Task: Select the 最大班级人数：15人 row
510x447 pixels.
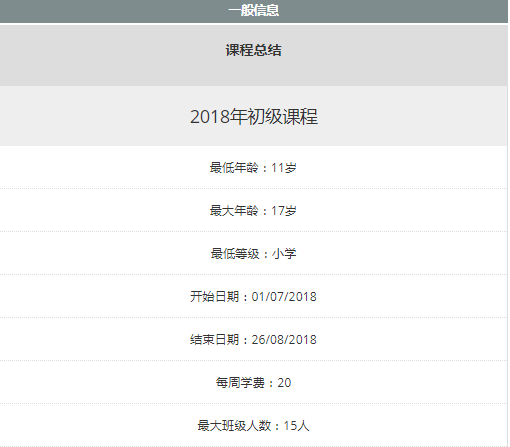Action: pos(254,425)
